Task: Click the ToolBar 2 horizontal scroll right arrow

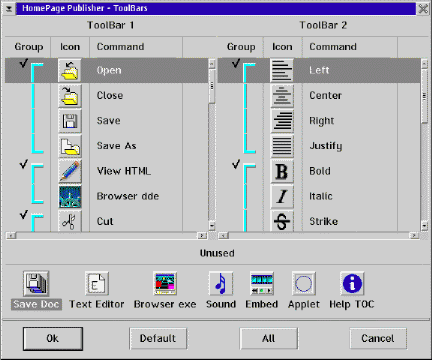Action: pyautogui.click(x=414, y=236)
